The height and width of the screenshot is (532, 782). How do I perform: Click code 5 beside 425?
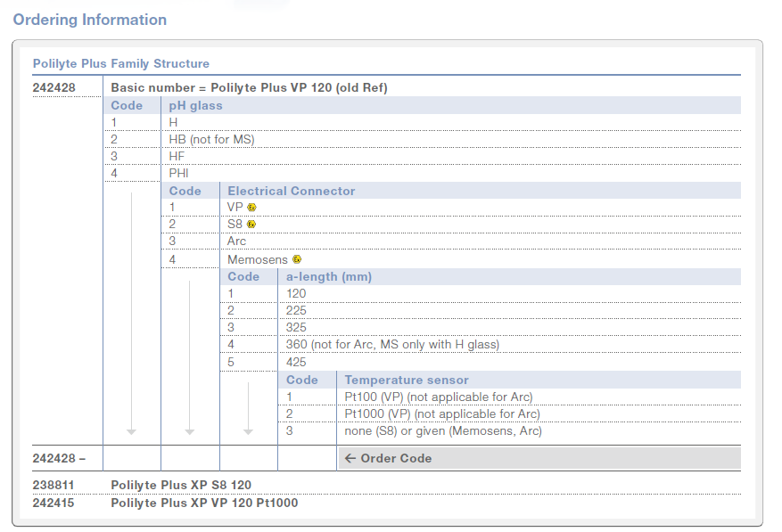coord(231,363)
